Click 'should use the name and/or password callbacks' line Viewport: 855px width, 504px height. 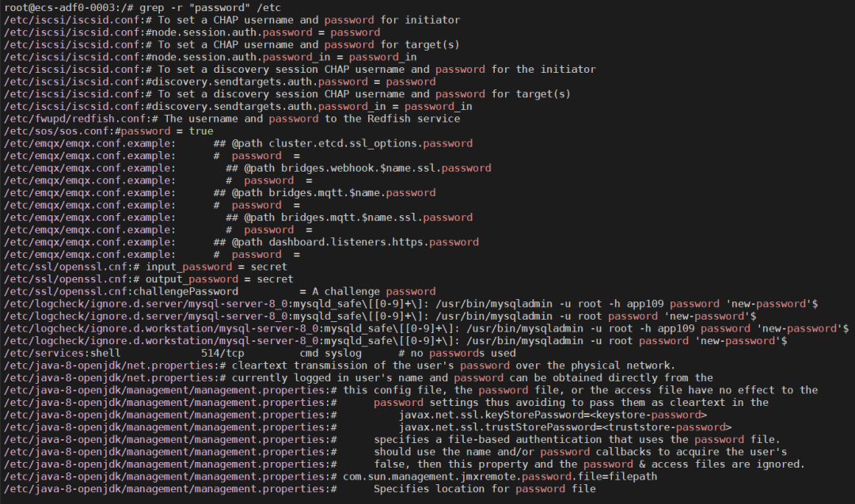(395, 452)
